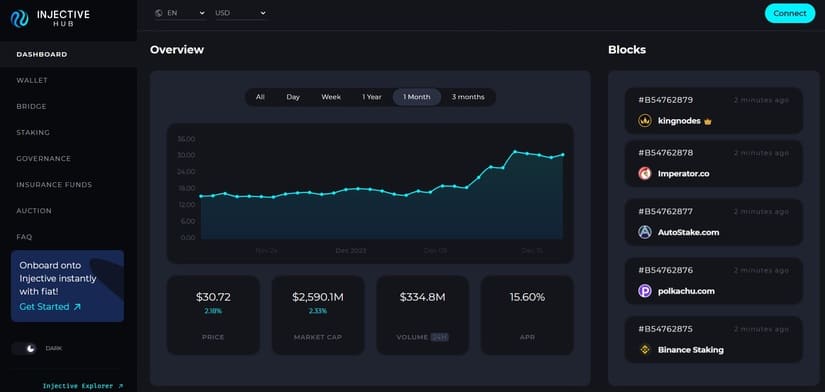Click the $334.8M volume value
Viewport: 825px width, 392px height.
[x=422, y=297]
